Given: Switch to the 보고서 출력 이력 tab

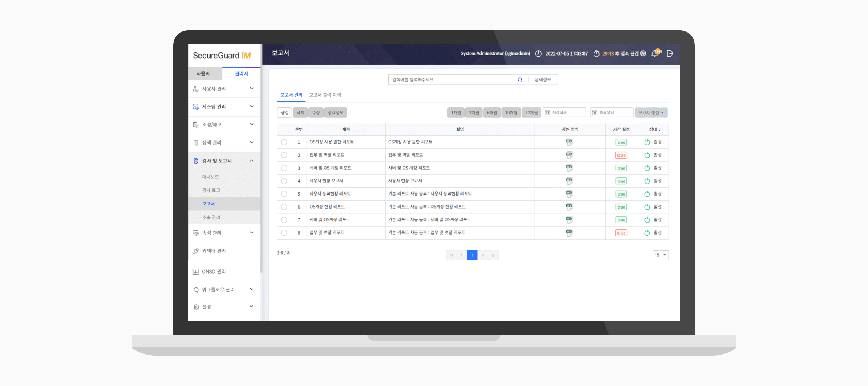Looking at the screenshot, I should click(x=325, y=95).
